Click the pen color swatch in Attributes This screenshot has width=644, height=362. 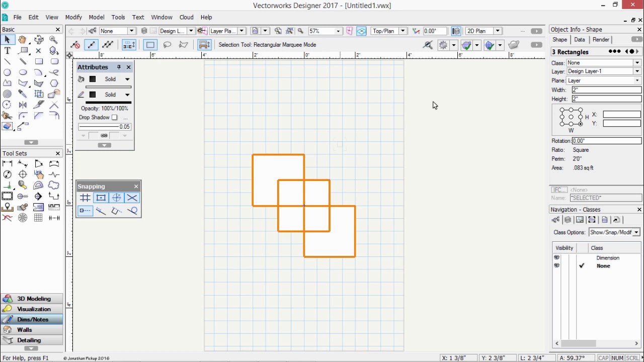coord(93,95)
